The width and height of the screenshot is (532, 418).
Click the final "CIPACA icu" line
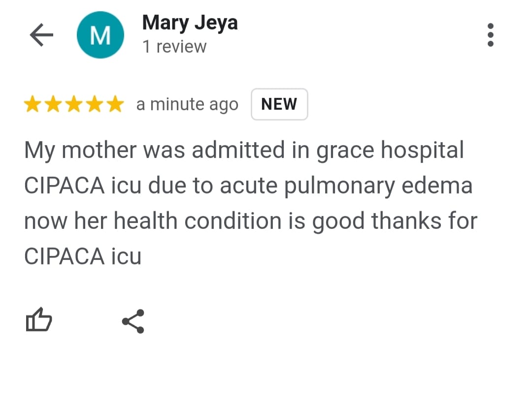[83, 257]
